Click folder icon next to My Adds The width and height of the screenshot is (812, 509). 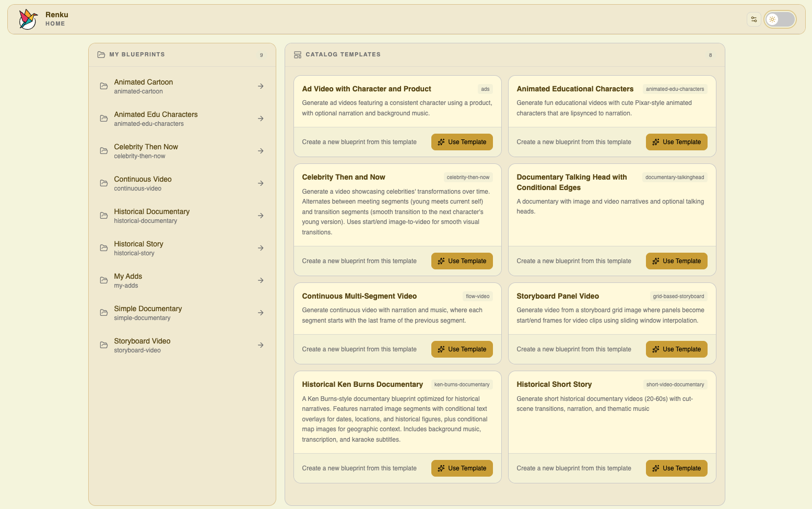point(104,280)
